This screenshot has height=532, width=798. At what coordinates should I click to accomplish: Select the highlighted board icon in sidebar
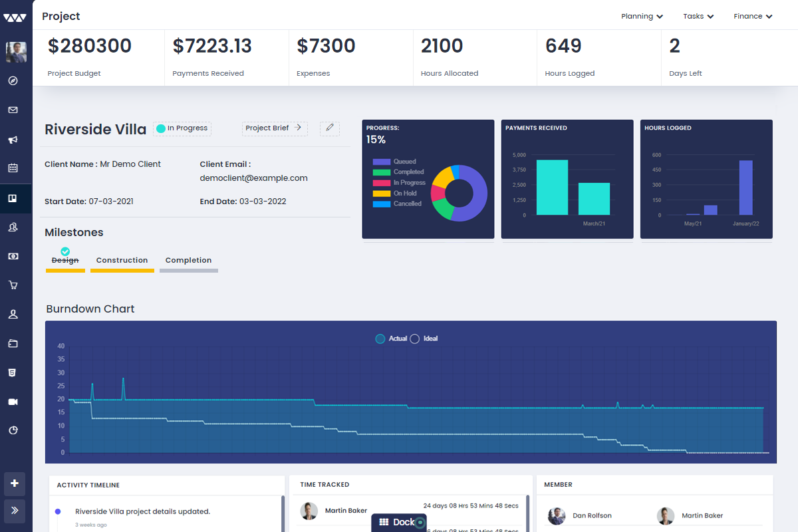(13, 198)
